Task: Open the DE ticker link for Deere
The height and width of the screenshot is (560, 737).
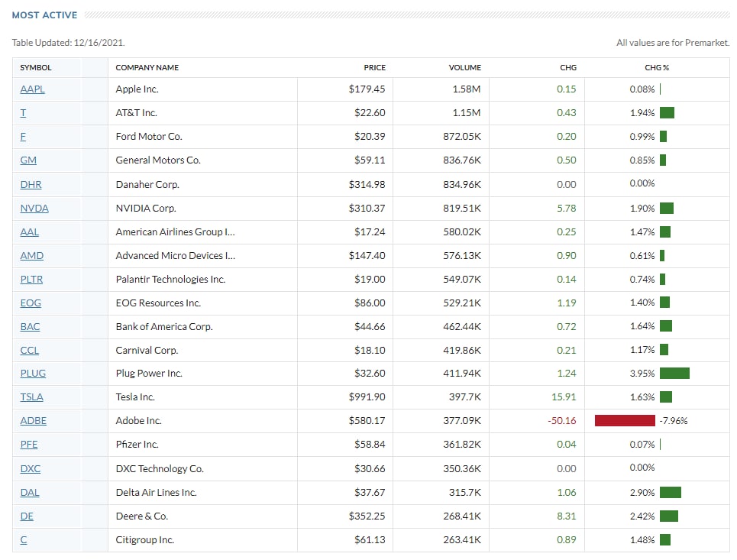Action: point(27,516)
